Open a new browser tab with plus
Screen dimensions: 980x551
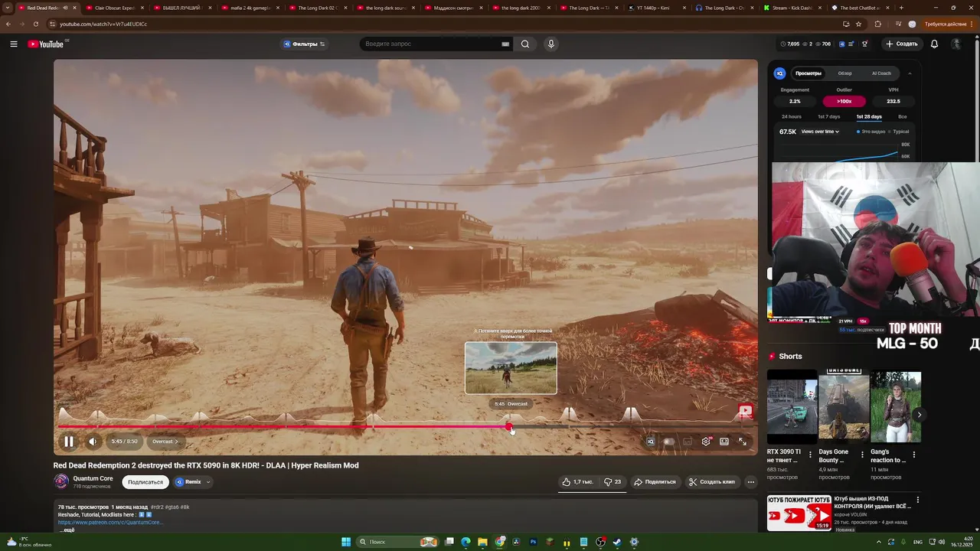pyautogui.click(x=901, y=8)
